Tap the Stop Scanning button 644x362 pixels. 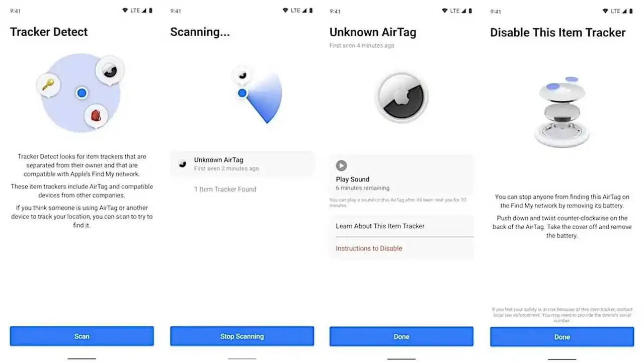pyautogui.click(x=242, y=336)
